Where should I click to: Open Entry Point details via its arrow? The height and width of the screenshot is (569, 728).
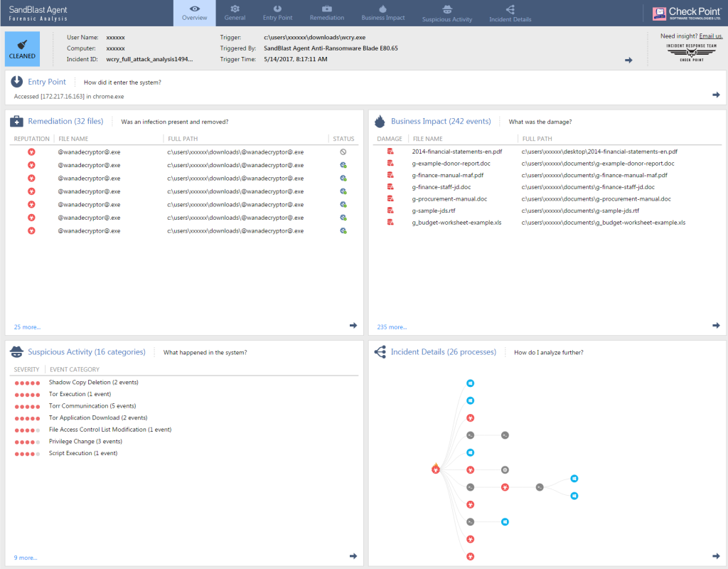click(716, 95)
